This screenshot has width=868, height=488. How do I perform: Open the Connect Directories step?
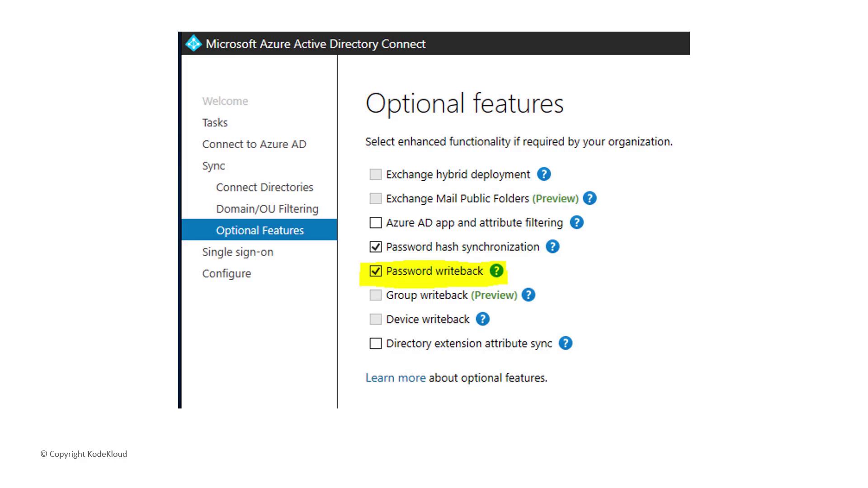[264, 187]
